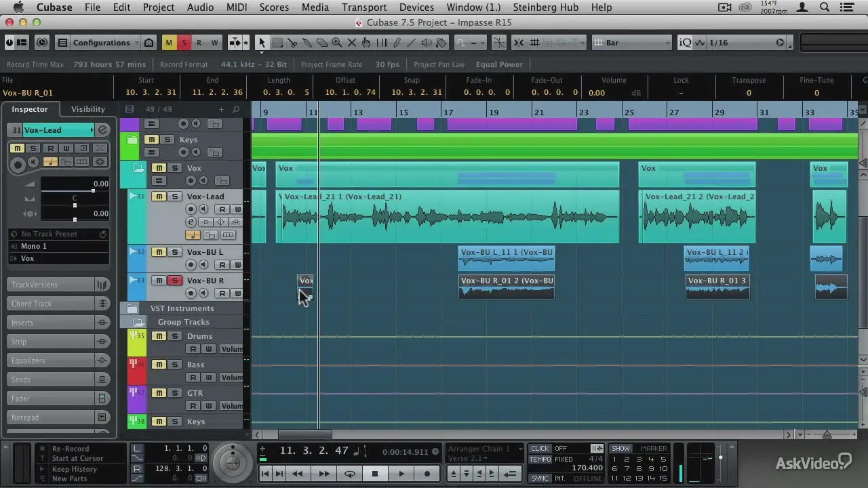This screenshot has height=488, width=868.
Task: Click the Play transport button
Action: click(x=401, y=474)
